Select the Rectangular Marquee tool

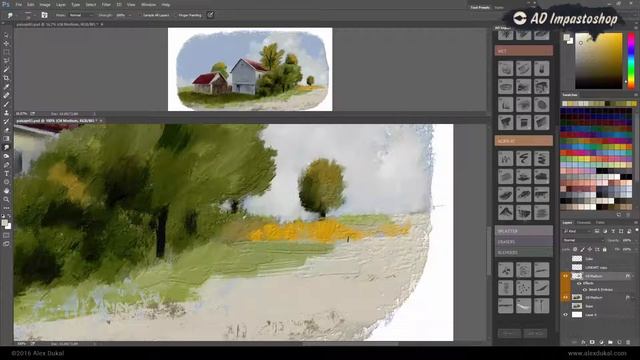coord(6,52)
